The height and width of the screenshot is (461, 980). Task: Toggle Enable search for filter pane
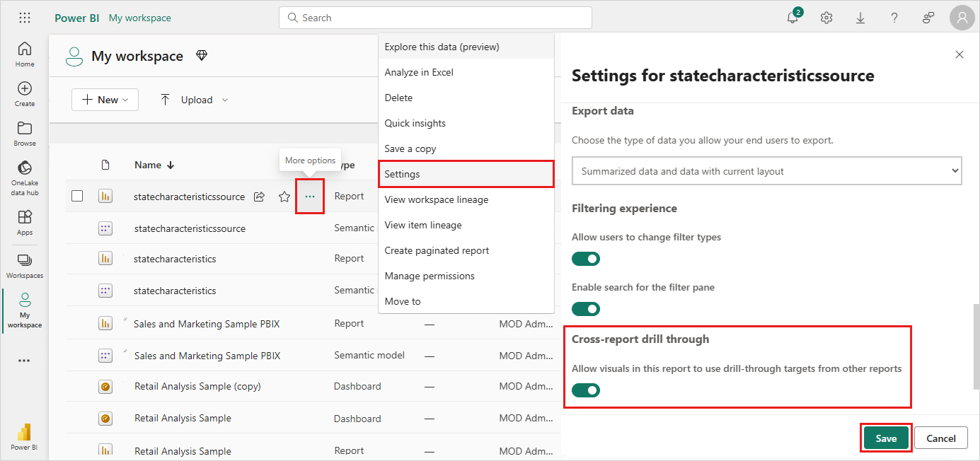click(x=586, y=309)
